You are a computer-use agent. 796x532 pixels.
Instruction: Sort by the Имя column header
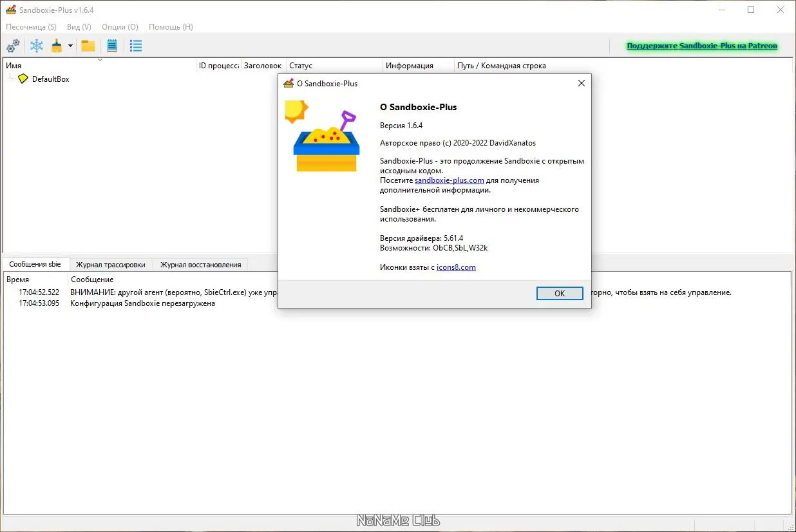click(x=99, y=65)
